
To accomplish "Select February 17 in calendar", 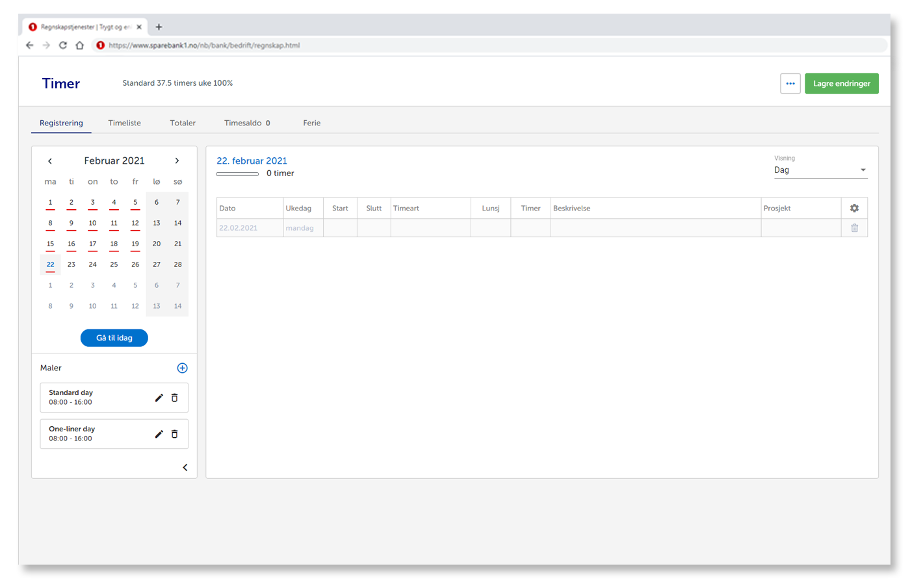I will point(92,244).
